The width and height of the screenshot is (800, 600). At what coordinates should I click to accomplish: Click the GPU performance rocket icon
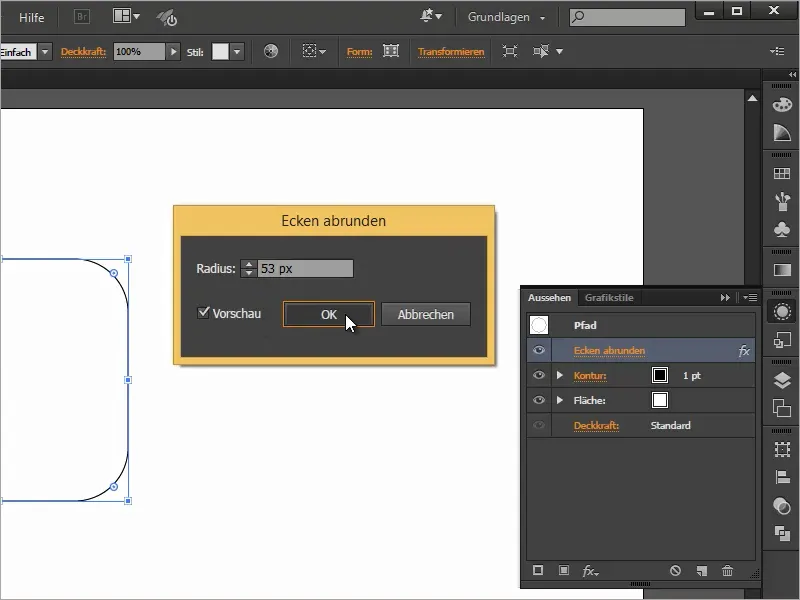[x=167, y=18]
